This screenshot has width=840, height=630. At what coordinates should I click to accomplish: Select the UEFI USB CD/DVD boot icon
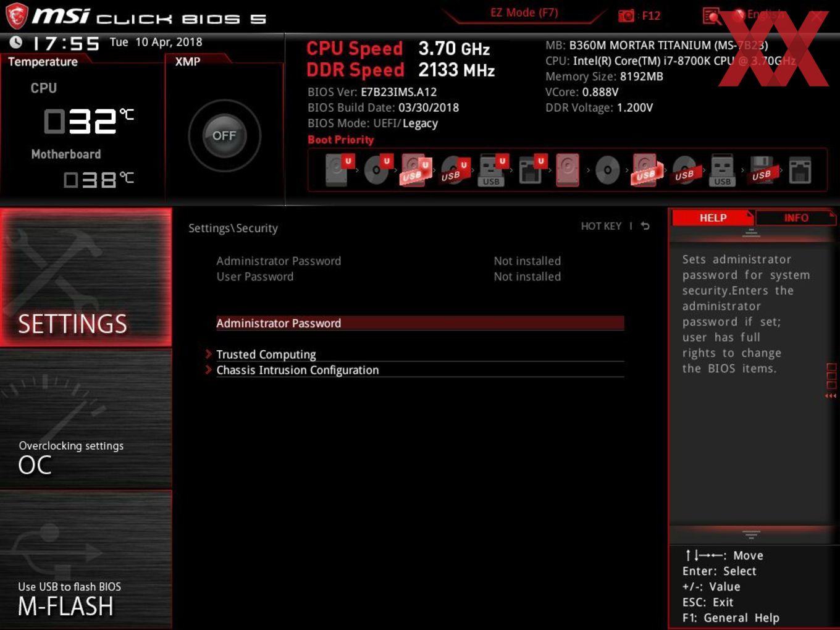click(x=454, y=170)
